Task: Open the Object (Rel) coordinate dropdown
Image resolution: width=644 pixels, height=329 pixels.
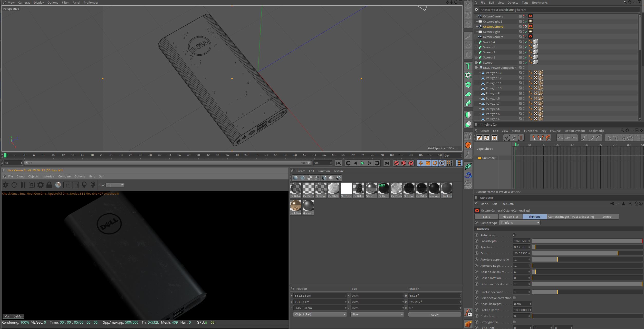Action: click(x=320, y=314)
